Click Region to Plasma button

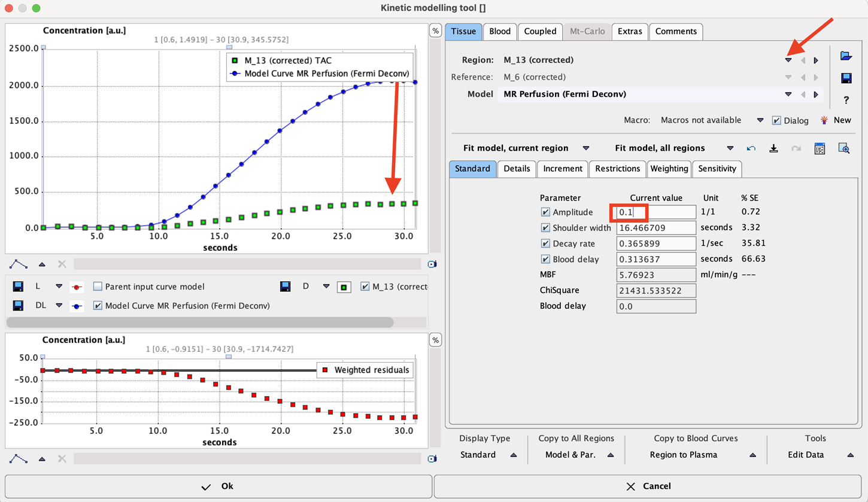click(684, 455)
